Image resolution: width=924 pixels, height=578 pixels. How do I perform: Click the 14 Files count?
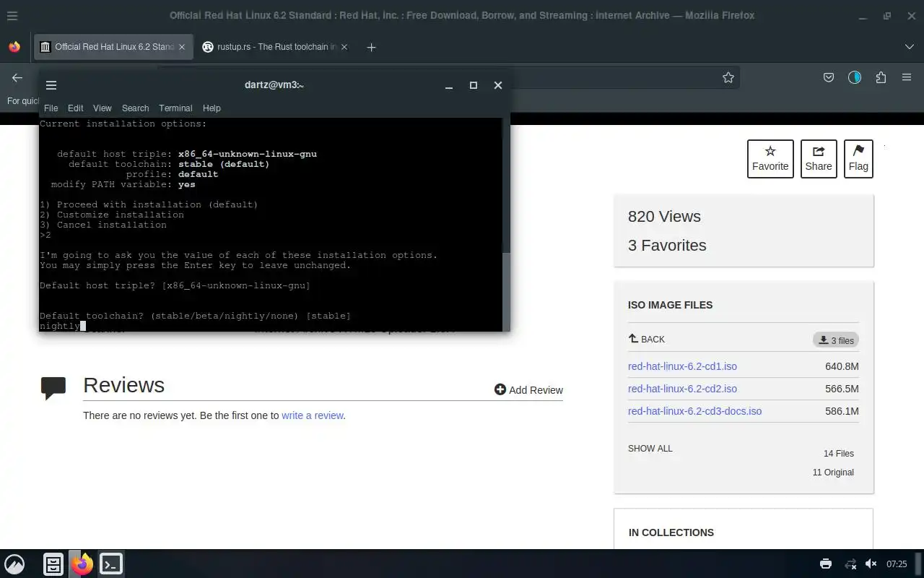click(x=839, y=454)
